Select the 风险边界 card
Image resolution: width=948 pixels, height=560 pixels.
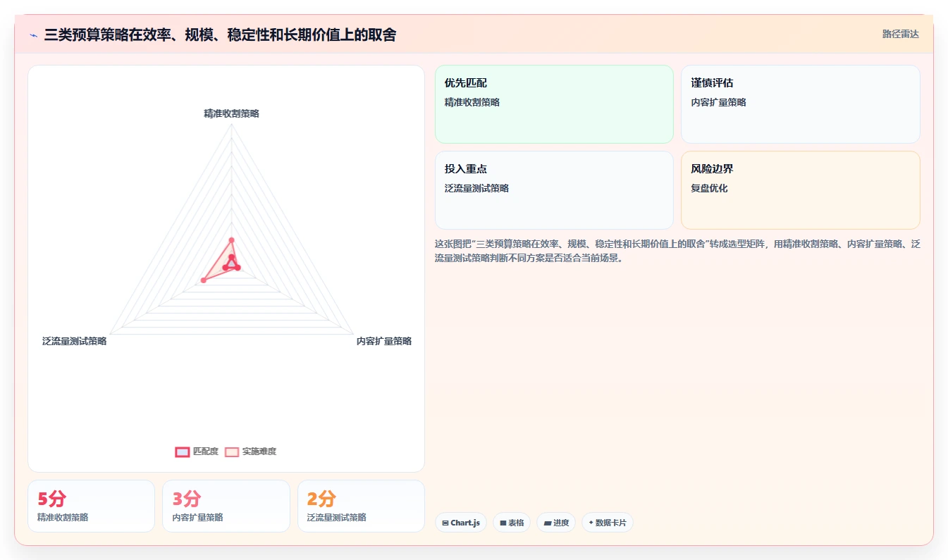point(800,190)
